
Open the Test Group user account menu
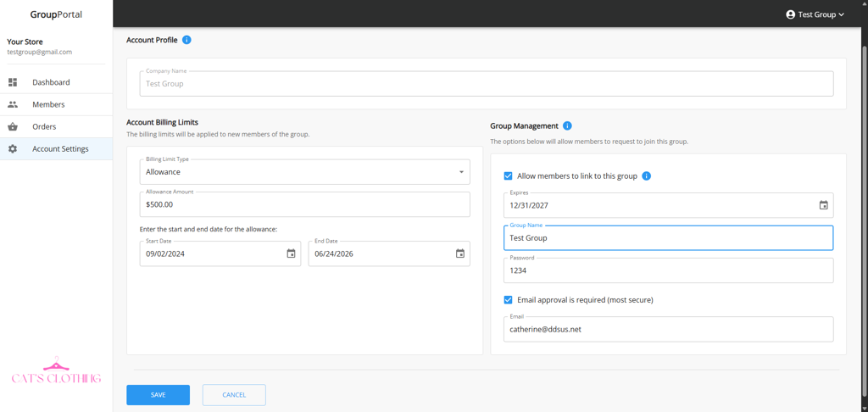[x=815, y=14]
